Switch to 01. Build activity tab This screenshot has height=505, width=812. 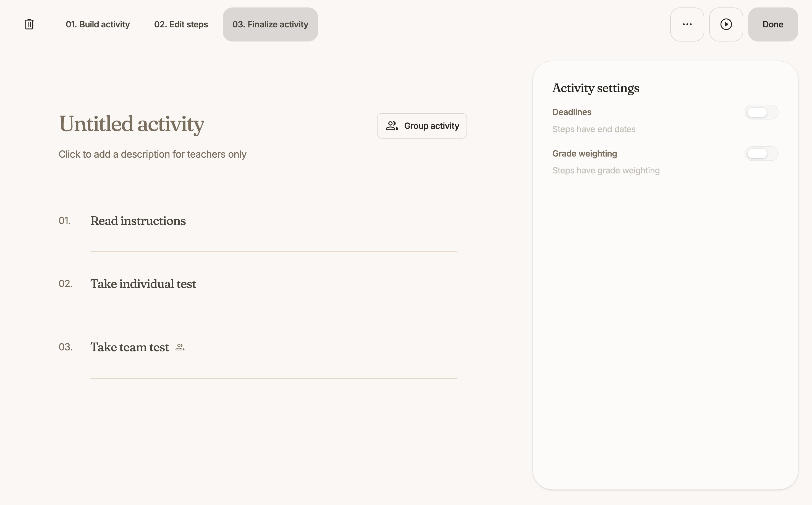(98, 24)
